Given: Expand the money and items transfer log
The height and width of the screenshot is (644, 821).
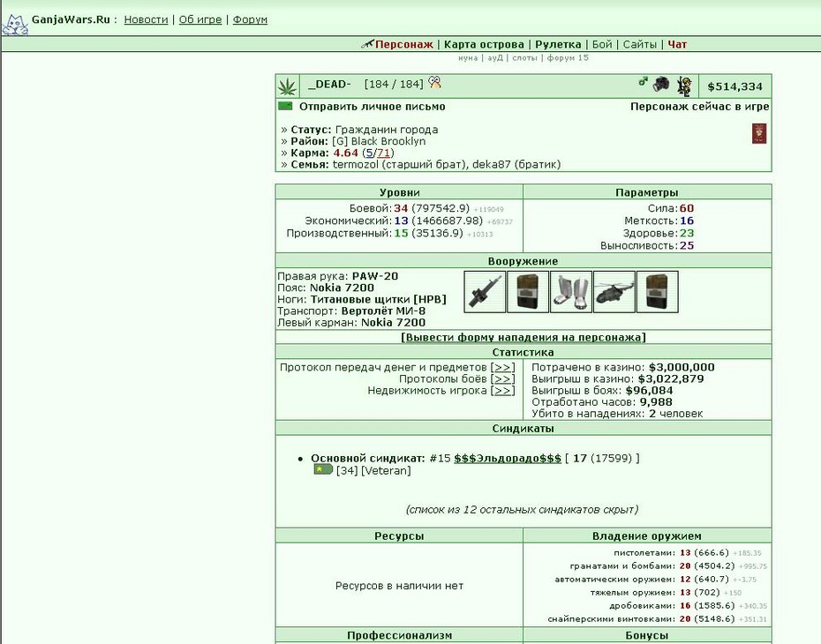Looking at the screenshot, I should click(502, 367).
